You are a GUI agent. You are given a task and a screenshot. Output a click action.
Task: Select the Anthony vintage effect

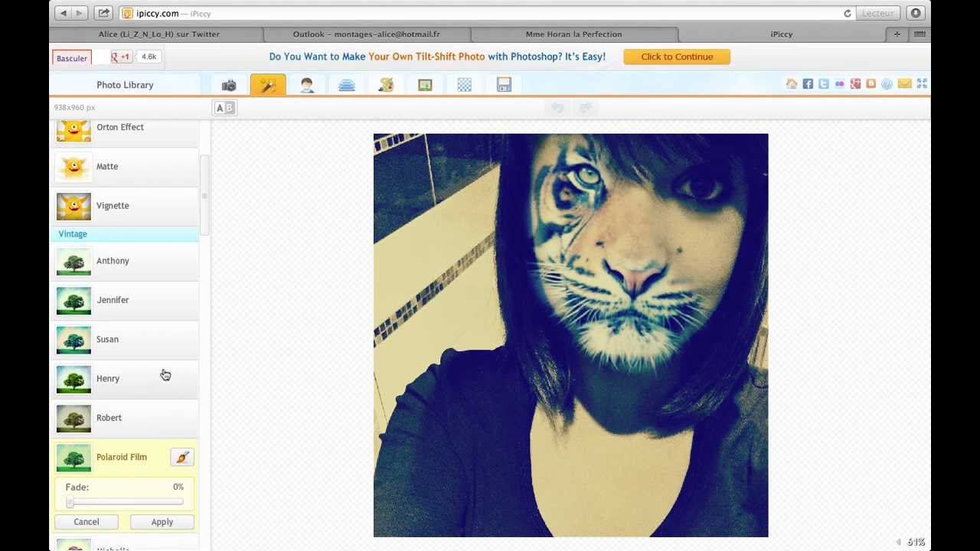(126, 261)
